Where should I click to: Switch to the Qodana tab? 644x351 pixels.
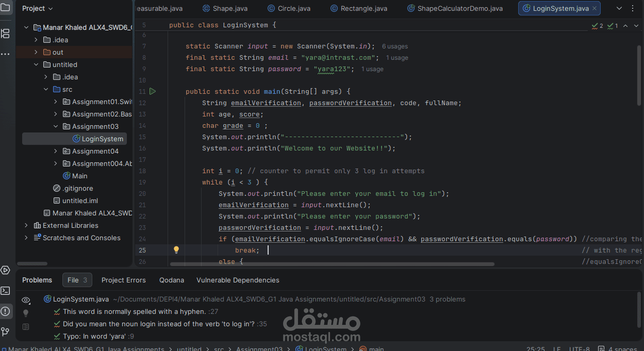[171, 280]
